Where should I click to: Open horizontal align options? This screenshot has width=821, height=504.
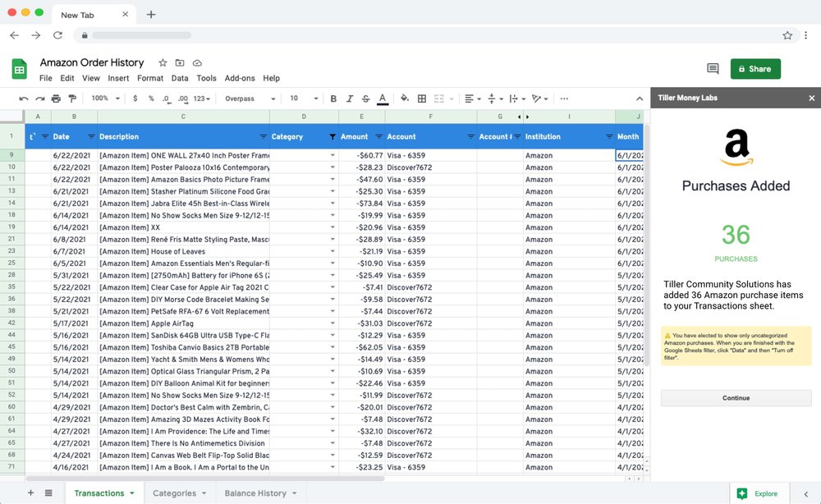coord(472,99)
